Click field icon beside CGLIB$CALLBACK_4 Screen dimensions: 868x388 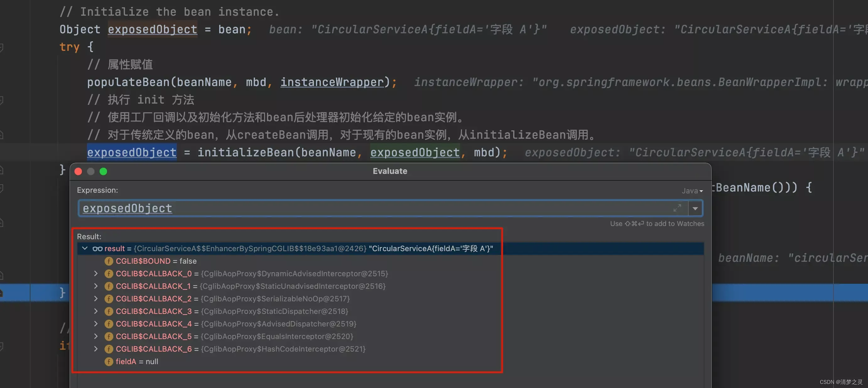tap(109, 324)
